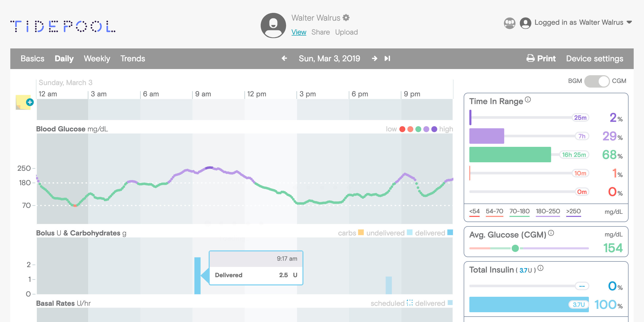Screen dimensions: 644x322
Task: Click Avg. Glucose info icon
Action: pos(551,233)
